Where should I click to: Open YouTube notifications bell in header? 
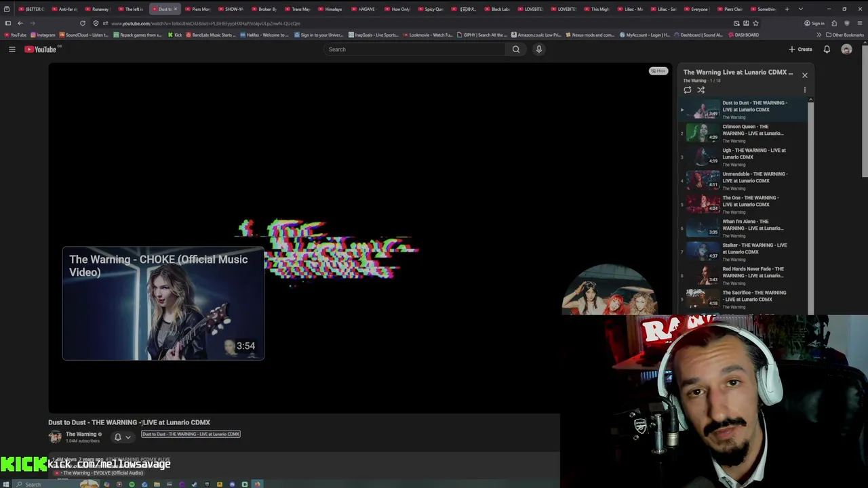click(827, 49)
